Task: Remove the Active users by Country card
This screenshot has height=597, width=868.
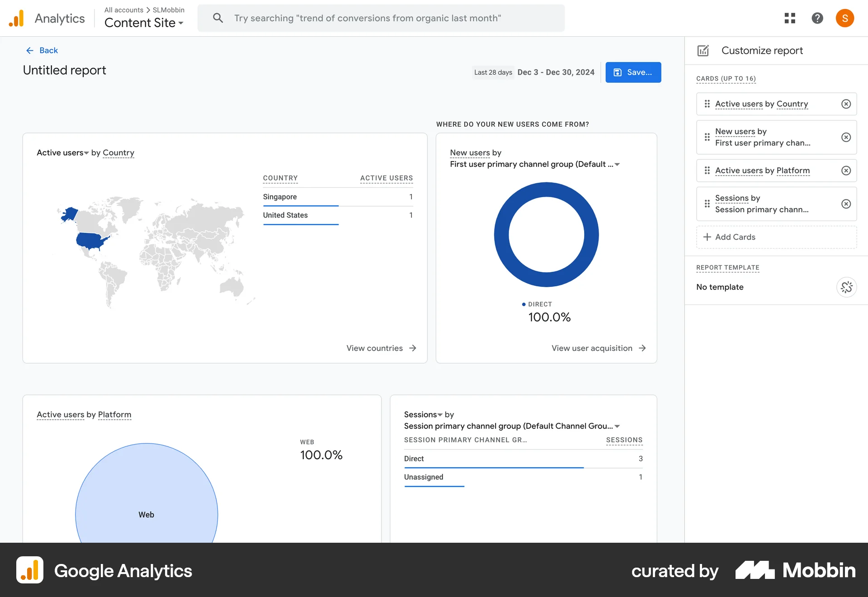Action: [x=846, y=104]
